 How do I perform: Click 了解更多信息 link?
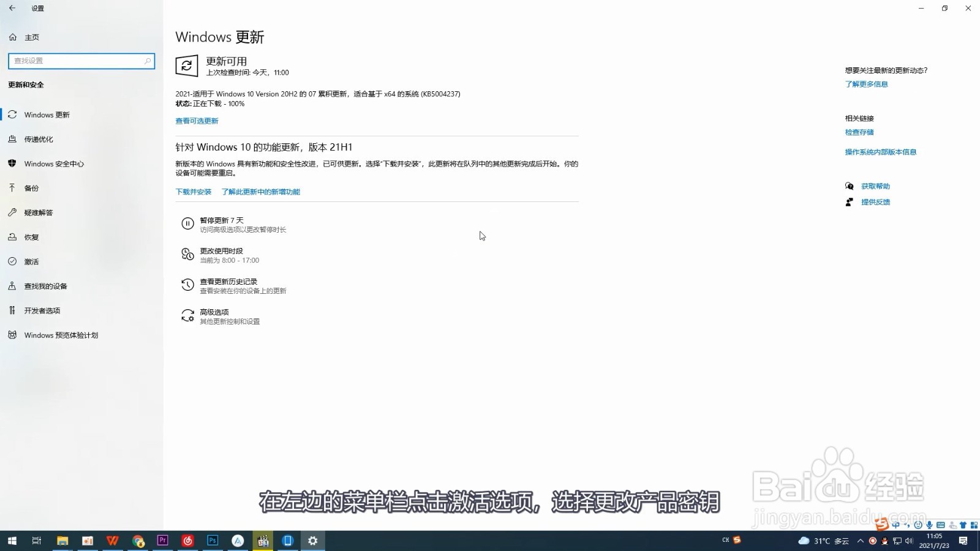tap(866, 84)
